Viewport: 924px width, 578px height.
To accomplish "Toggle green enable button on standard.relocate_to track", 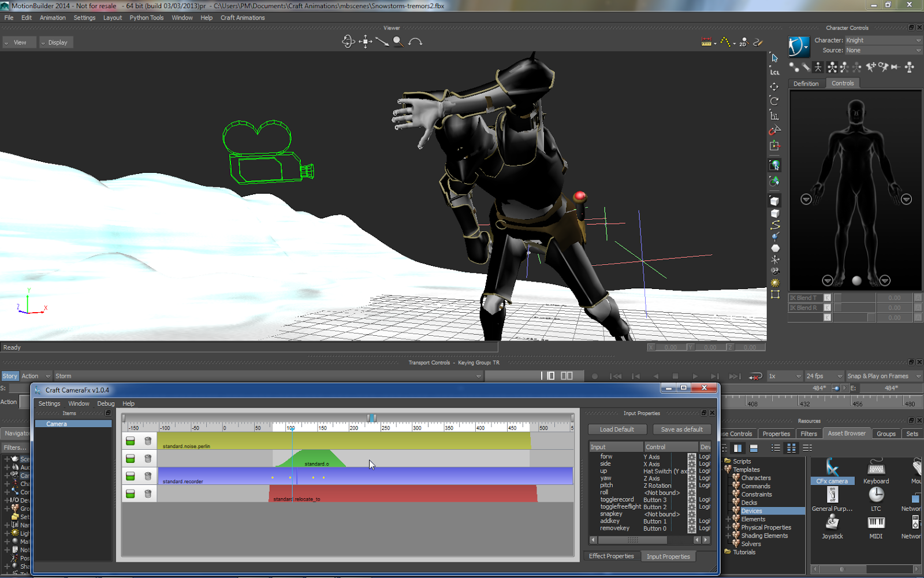I will click(x=131, y=494).
